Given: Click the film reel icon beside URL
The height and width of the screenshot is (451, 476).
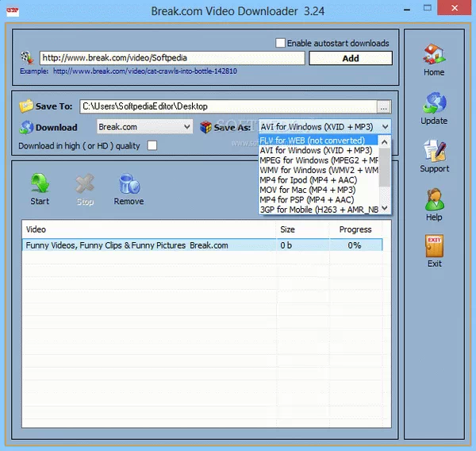Looking at the screenshot, I should click(27, 57).
